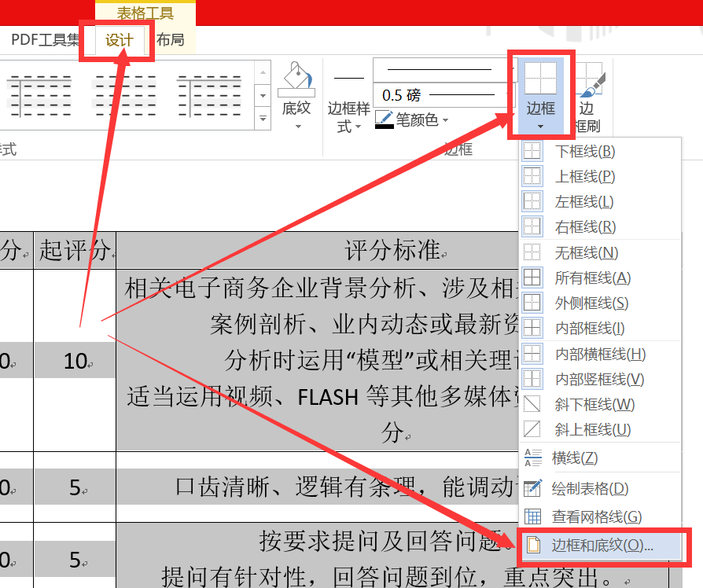Click the table cell containing 10
The width and height of the screenshot is (703, 588).
coord(75,360)
